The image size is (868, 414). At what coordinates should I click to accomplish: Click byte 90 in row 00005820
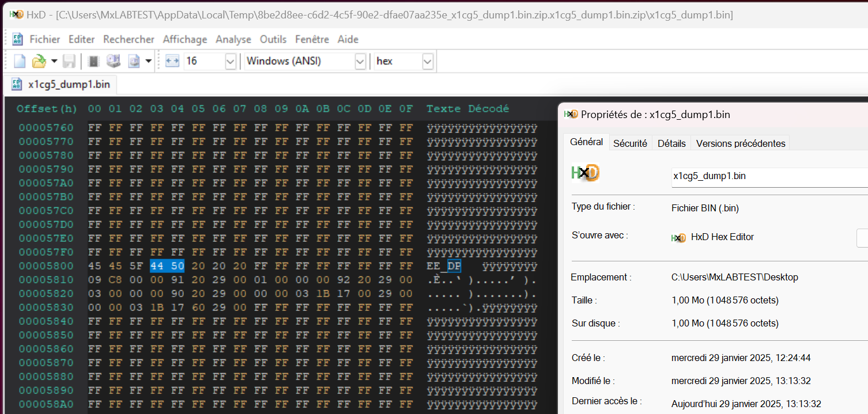178,294
